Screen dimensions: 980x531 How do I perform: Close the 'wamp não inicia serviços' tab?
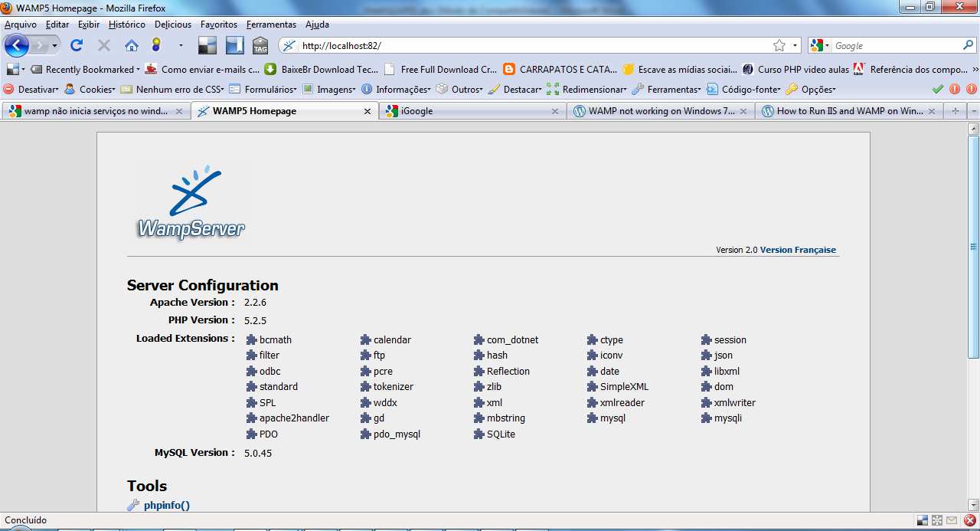point(179,111)
